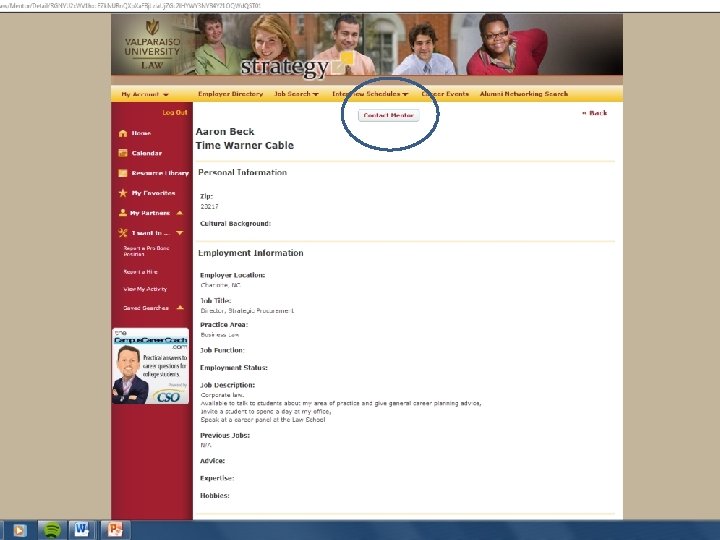
Task: Click the Cultural Background label
Action: [x=236, y=223]
